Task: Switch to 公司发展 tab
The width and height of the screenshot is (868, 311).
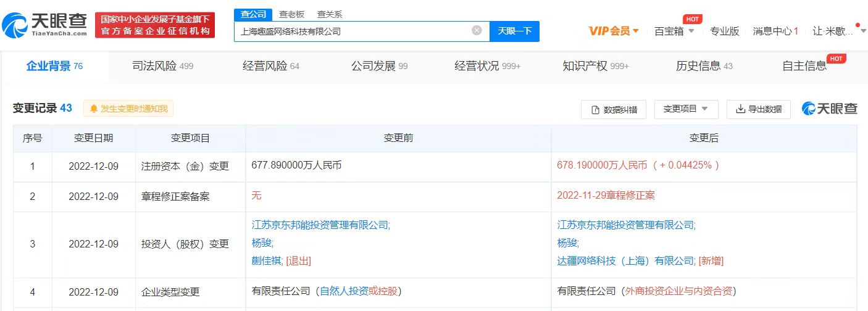Action: [379, 66]
